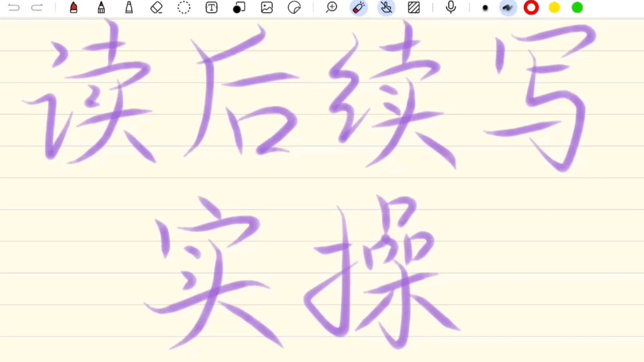Open the zoom magnifier tool
Screen dimensions: 644x362
(x=331, y=7)
